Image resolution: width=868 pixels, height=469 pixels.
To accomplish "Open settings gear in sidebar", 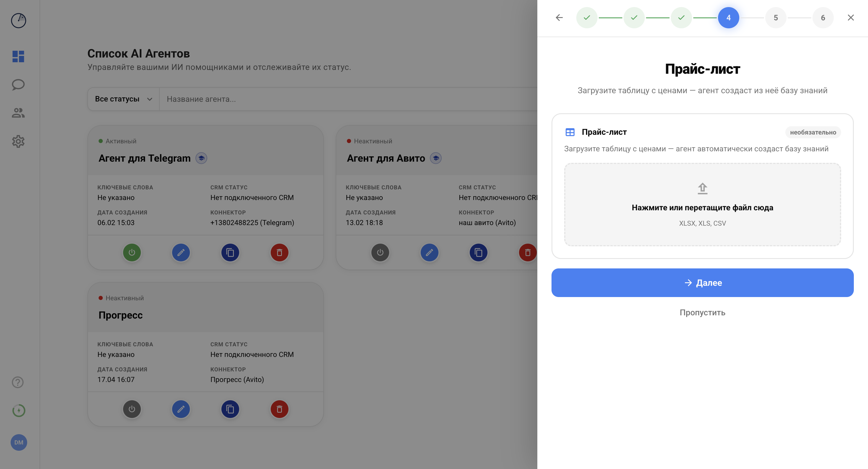I will click(x=18, y=141).
